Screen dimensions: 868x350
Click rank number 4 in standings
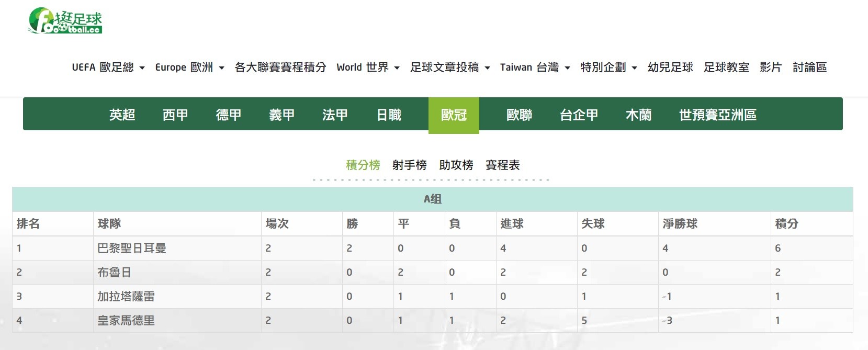(19, 321)
